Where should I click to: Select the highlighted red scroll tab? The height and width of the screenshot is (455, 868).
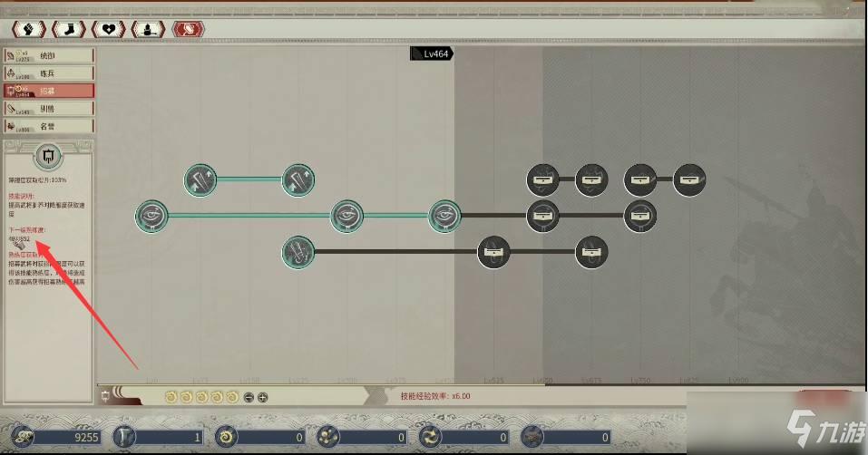(189, 29)
